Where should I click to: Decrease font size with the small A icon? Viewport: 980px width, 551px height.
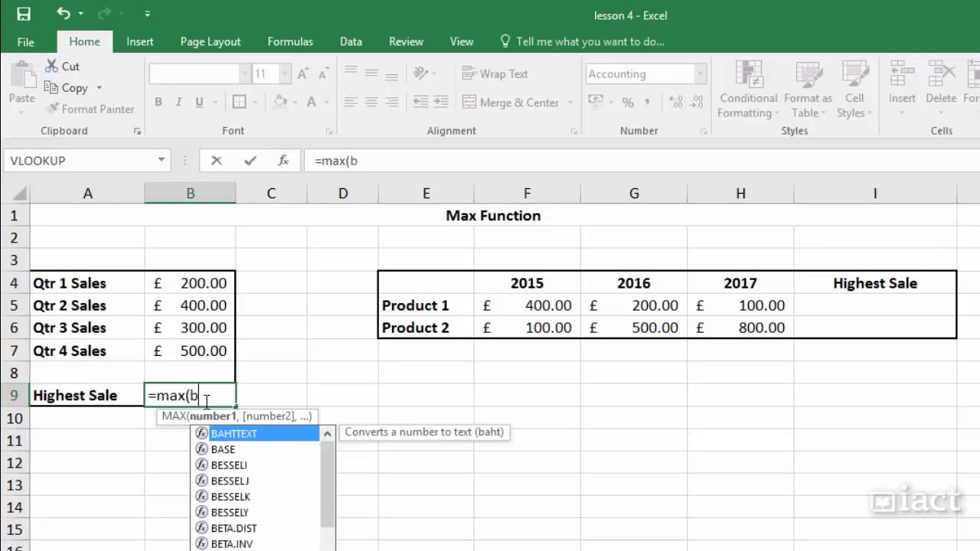tap(323, 74)
